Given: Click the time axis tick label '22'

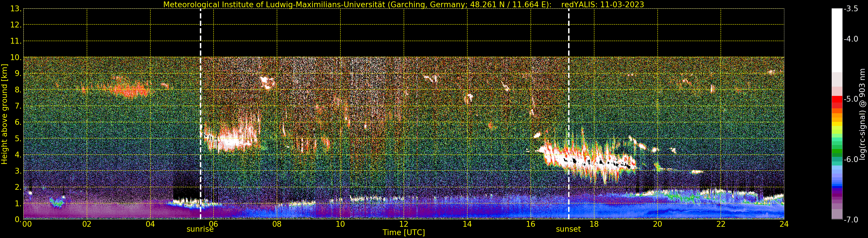Looking at the screenshot, I should click(x=721, y=224).
